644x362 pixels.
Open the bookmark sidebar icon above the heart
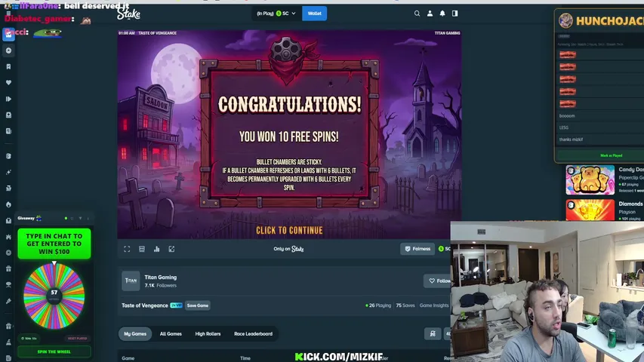(8, 66)
